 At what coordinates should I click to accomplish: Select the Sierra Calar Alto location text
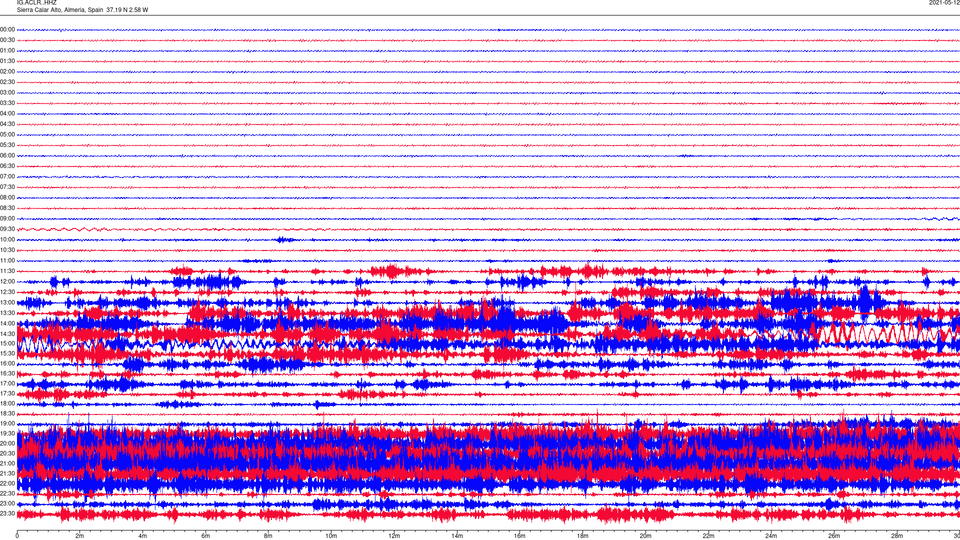tap(82, 10)
